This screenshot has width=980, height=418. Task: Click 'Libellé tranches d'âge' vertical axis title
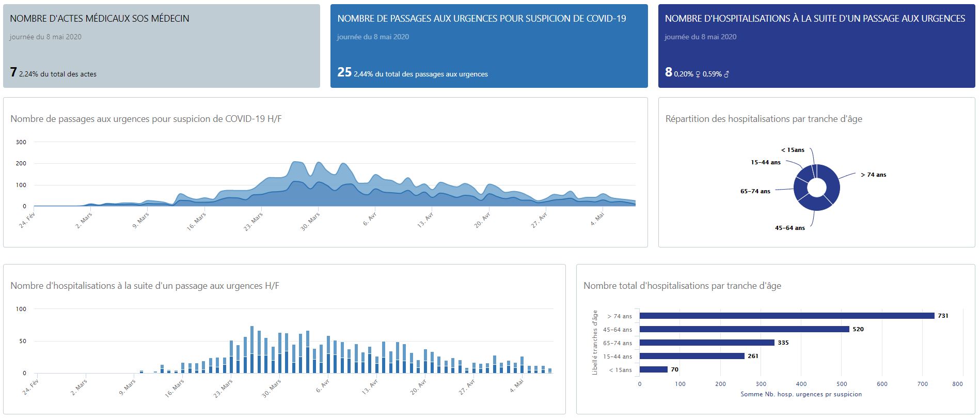pos(595,343)
